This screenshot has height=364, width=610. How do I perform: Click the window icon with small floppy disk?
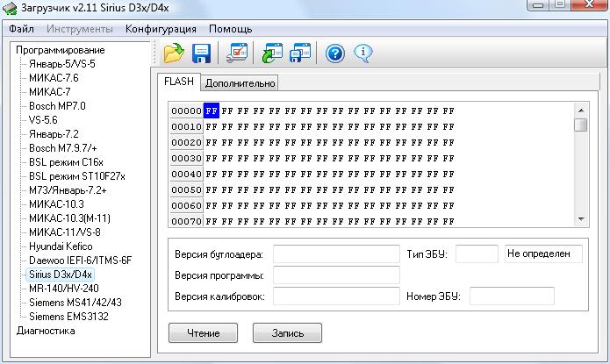300,53
